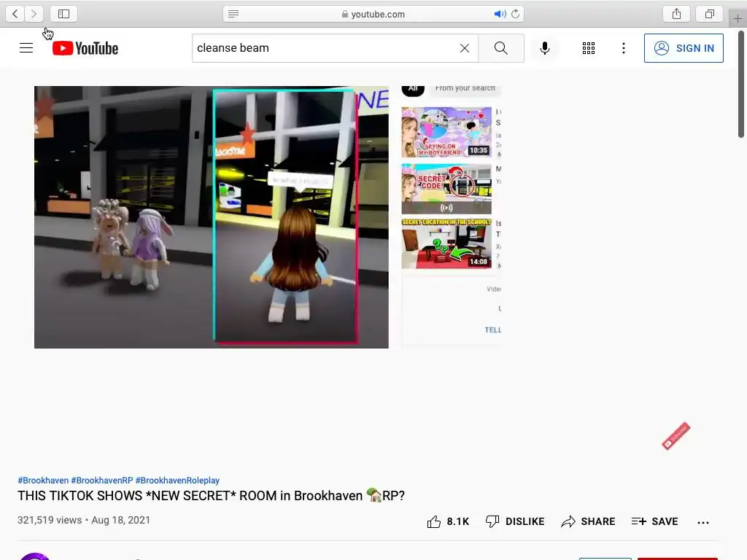This screenshot has height=560, width=747.
Task: Go back with Safari's back arrow
Action: coord(15,14)
